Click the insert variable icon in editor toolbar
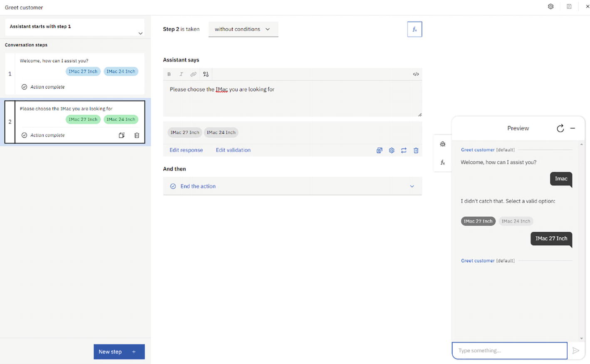Screen dimensions: 590x364 (206, 74)
